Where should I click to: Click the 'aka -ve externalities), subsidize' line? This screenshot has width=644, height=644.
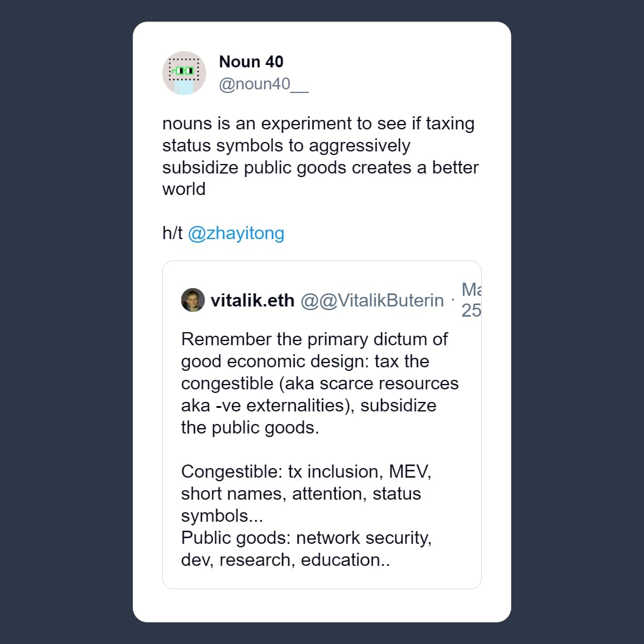(308, 405)
